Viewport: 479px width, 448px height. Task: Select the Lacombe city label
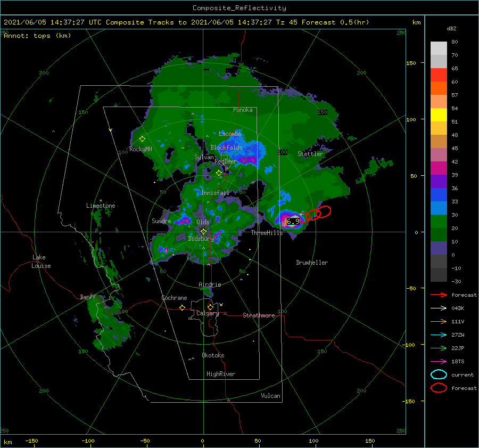pos(230,134)
